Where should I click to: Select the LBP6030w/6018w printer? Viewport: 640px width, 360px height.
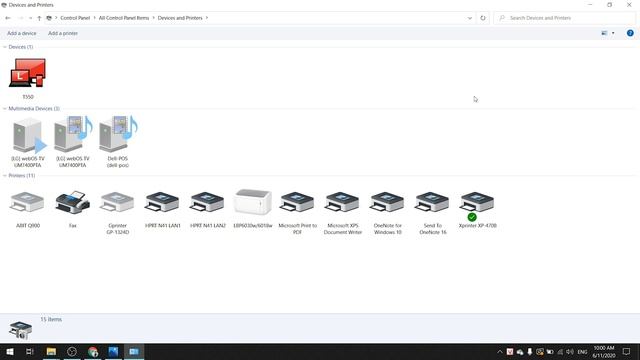click(x=253, y=202)
